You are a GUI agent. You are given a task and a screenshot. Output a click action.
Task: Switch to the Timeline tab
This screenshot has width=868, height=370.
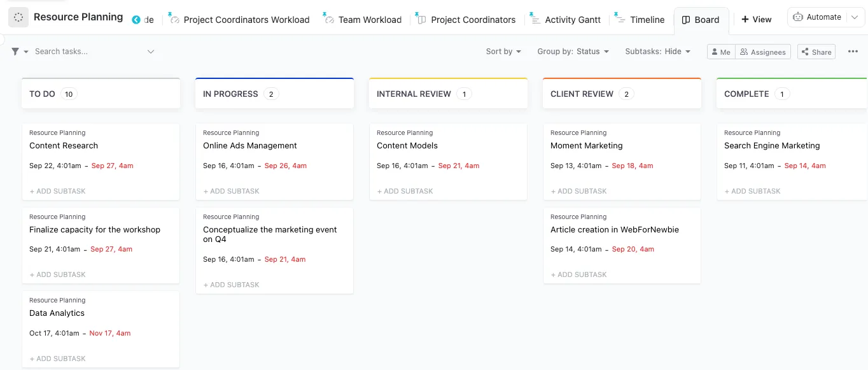(x=647, y=20)
